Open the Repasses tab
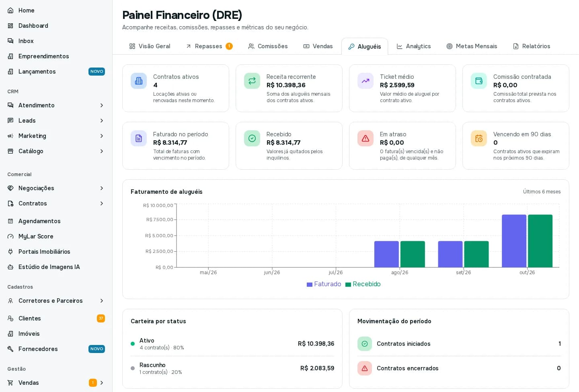The image size is (579, 392). point(209,46)
